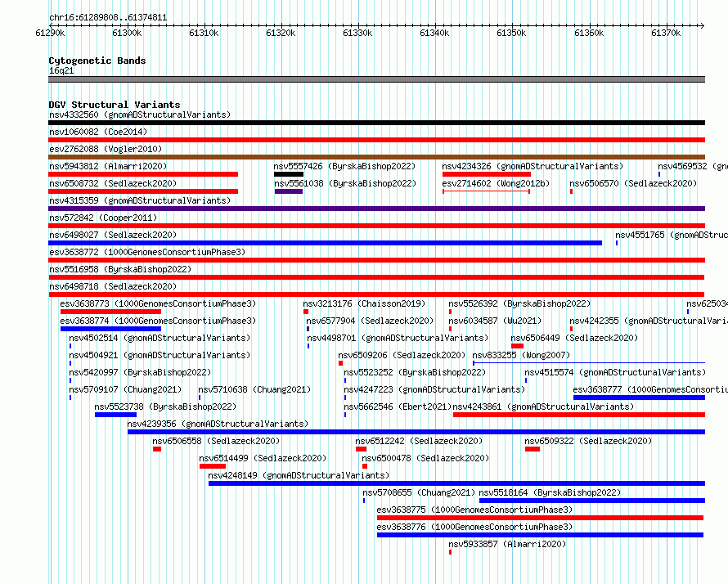Click nsv5709107 (Chuang2021) label
Viewport: 728px width, 584px height.
pos(125,389)
